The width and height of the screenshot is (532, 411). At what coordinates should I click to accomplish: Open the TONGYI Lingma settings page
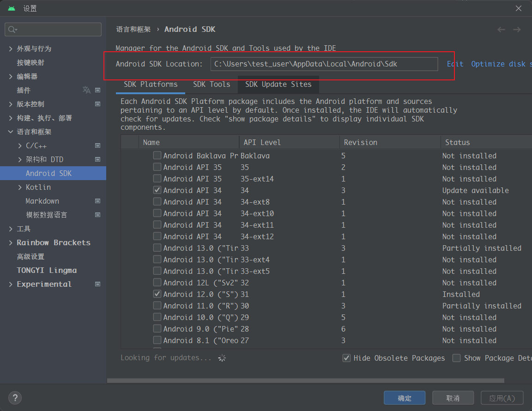tap(47, 270)
